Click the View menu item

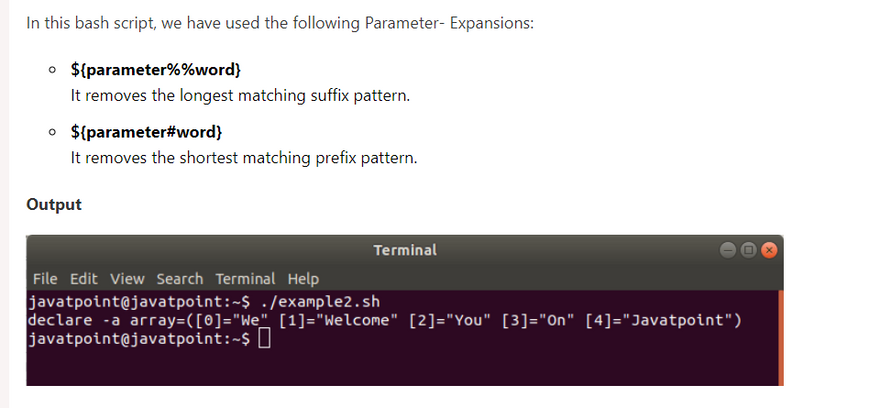coord(127,279)
